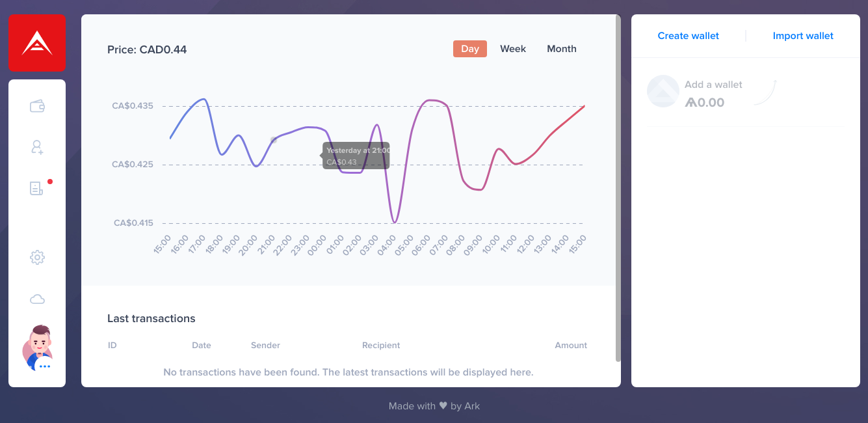Open contacts via add-person icon
The width and height of the screenshot is (868, 423).
coord(37,147)
